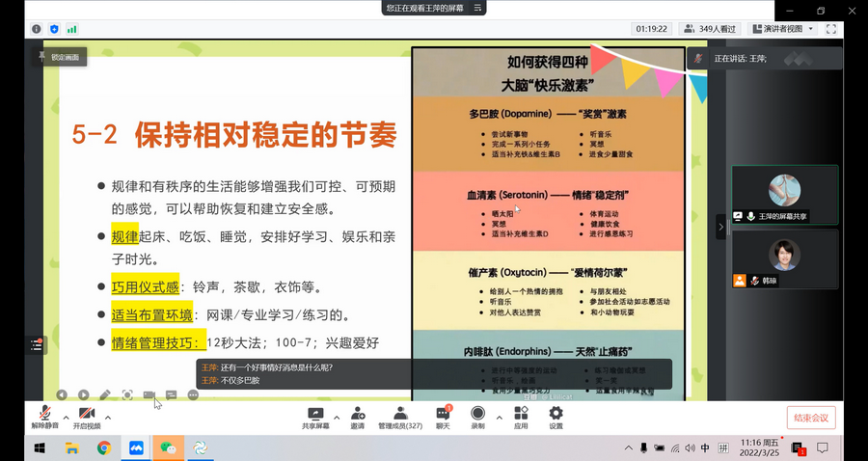The image size is (868, 461).
Task: Open the 应用 apps panel
Action: (521, 418)
